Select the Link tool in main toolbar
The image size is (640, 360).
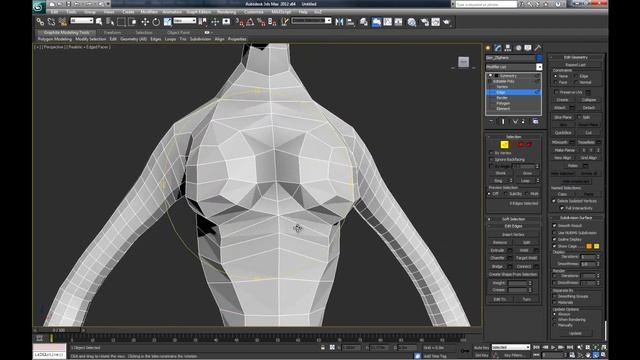(x=40, y=22)
